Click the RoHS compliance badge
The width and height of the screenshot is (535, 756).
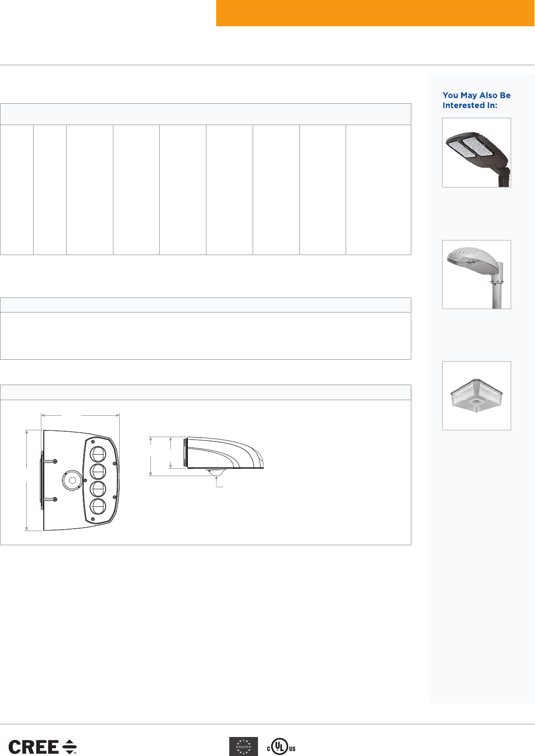coord(243,746)
